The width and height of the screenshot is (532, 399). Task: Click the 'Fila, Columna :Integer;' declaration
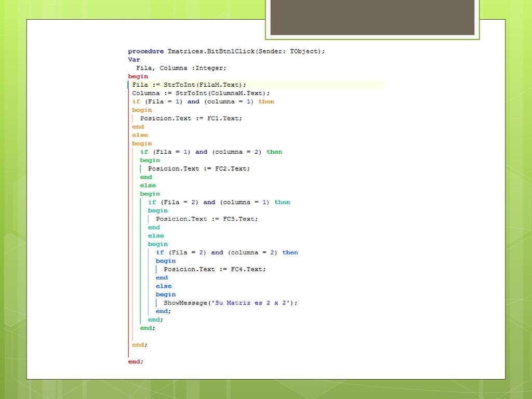tap(181, 68)
